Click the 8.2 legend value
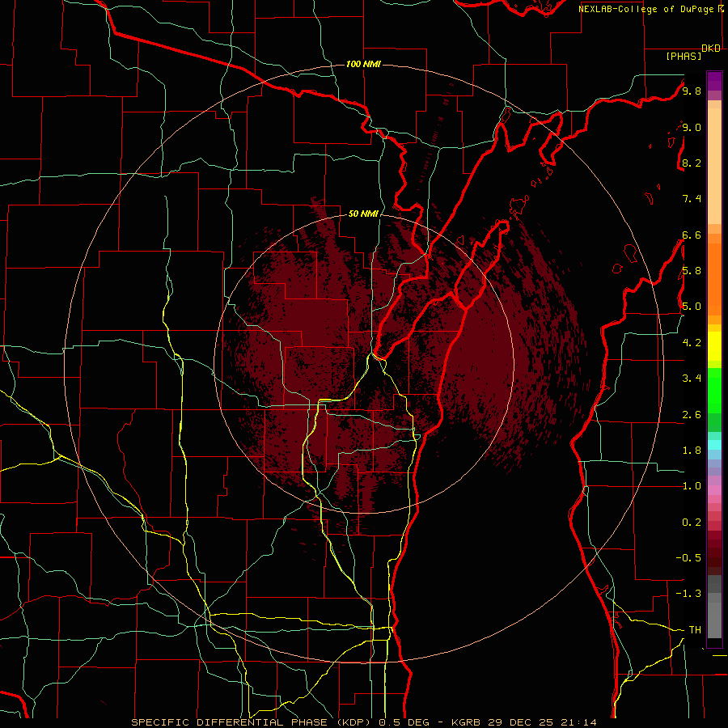728x728 pixels. pos(692,163)
